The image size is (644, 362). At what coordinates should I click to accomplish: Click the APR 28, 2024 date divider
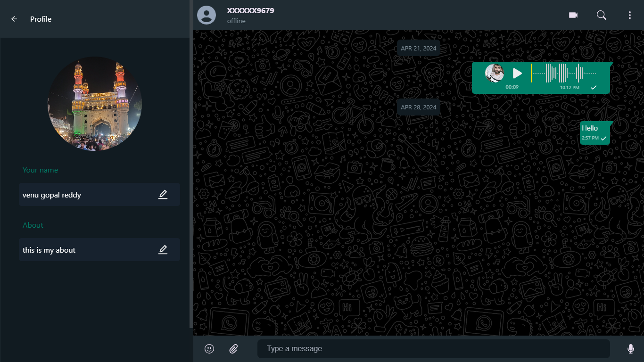point(418,107)
